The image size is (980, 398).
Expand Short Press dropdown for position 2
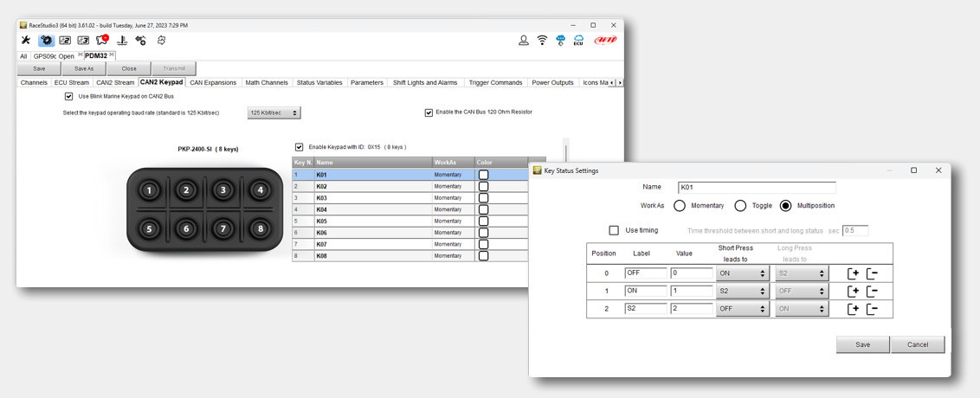pos(742,309)
